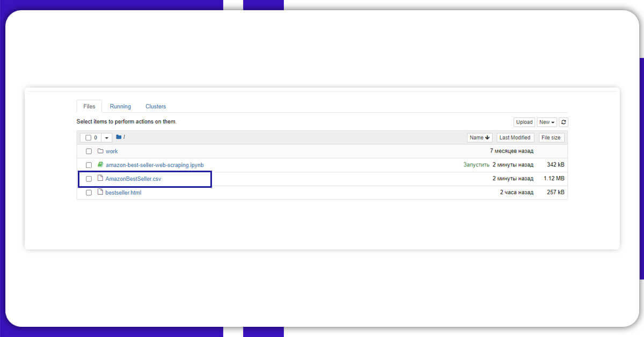Click the file icon beside bestseller.html

point(100,192)
